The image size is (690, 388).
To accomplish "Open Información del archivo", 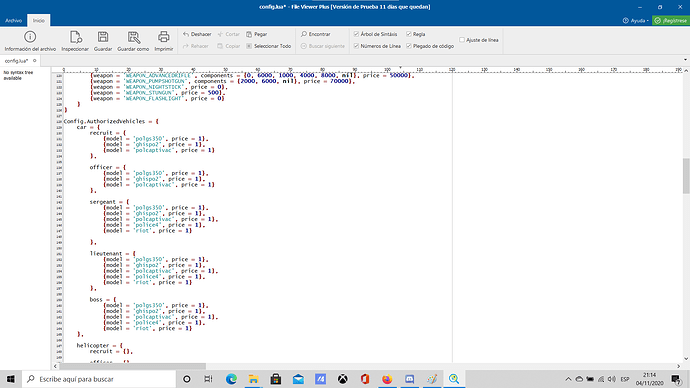I will [x=30, y=41].
